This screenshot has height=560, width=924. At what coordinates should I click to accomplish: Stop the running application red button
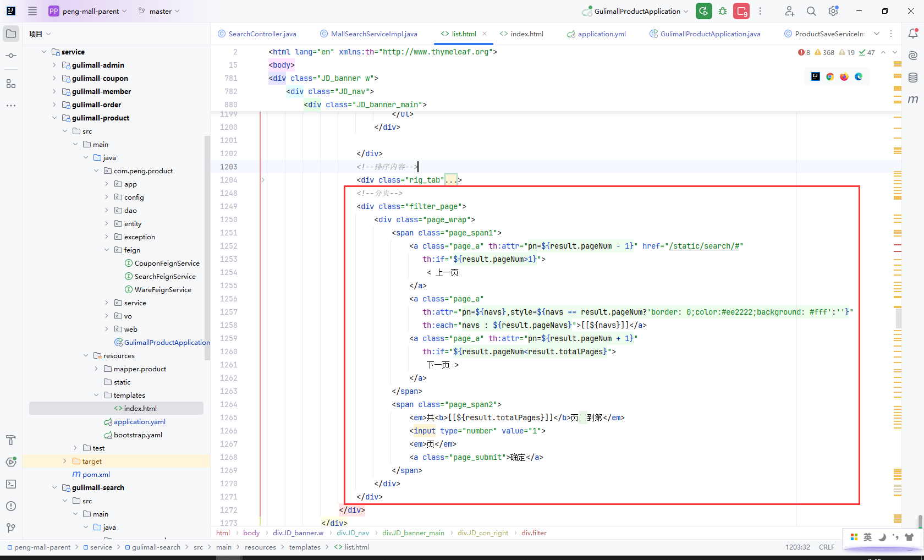pyautogui.click(x=741, y=11)
